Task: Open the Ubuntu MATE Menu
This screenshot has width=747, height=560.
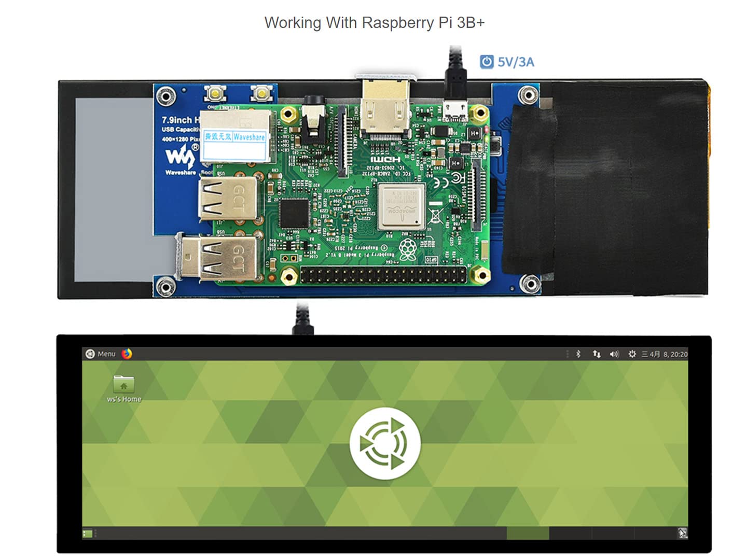Action: tap(101, 354)
